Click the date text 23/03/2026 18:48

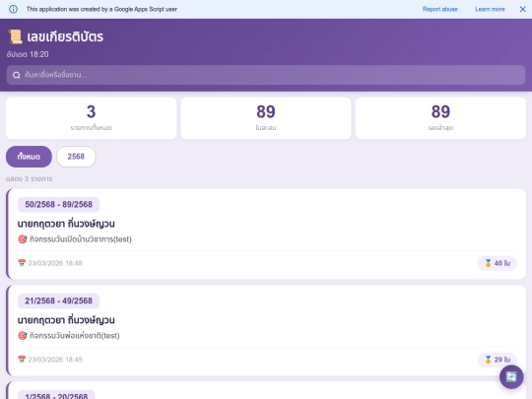click(55, 263)
